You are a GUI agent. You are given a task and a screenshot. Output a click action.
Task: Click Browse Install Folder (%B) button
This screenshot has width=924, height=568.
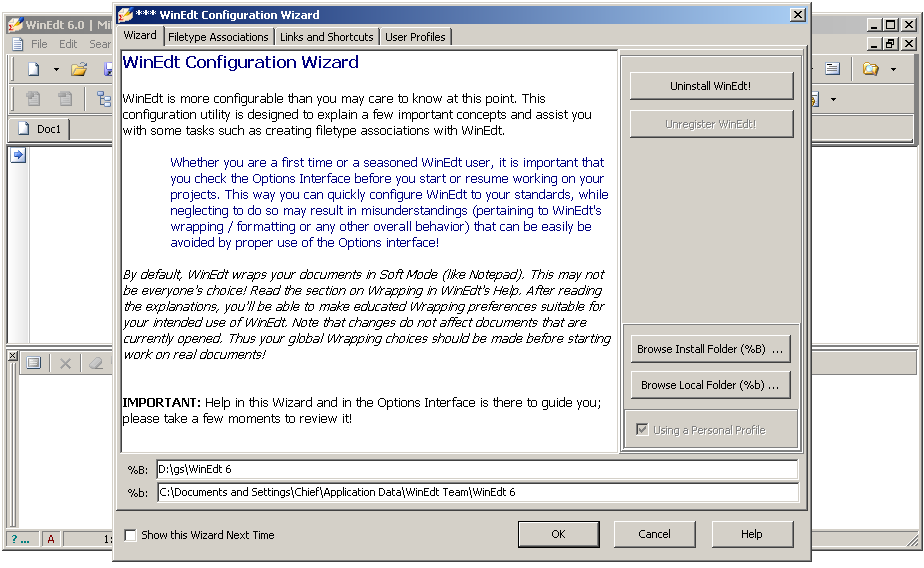[711, 349]
